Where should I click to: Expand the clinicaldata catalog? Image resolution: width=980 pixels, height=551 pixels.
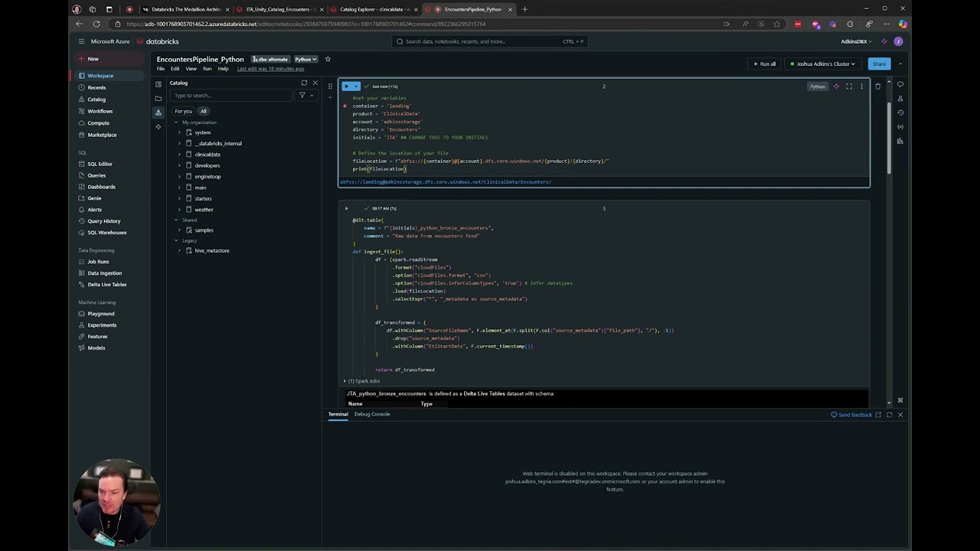coord(180,155)
